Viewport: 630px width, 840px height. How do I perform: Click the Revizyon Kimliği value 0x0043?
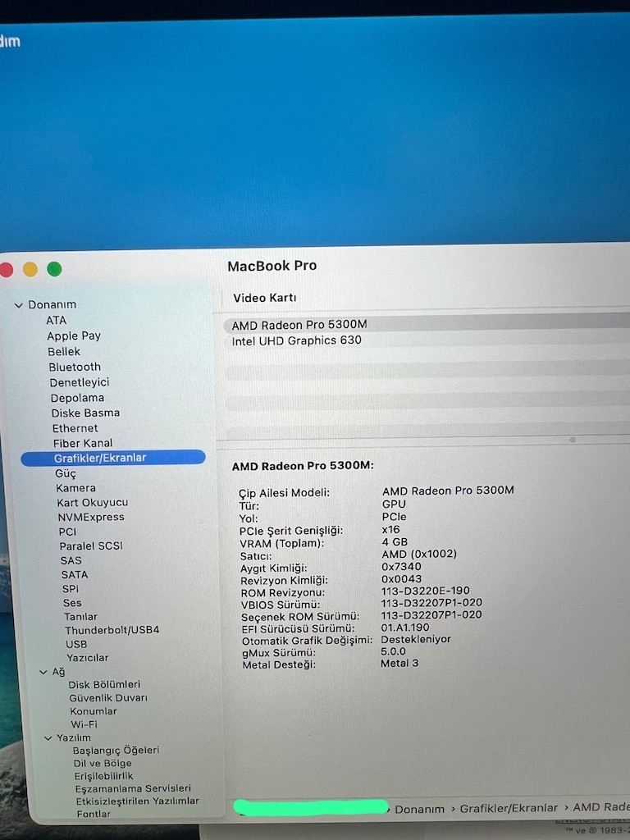(401, 578)
